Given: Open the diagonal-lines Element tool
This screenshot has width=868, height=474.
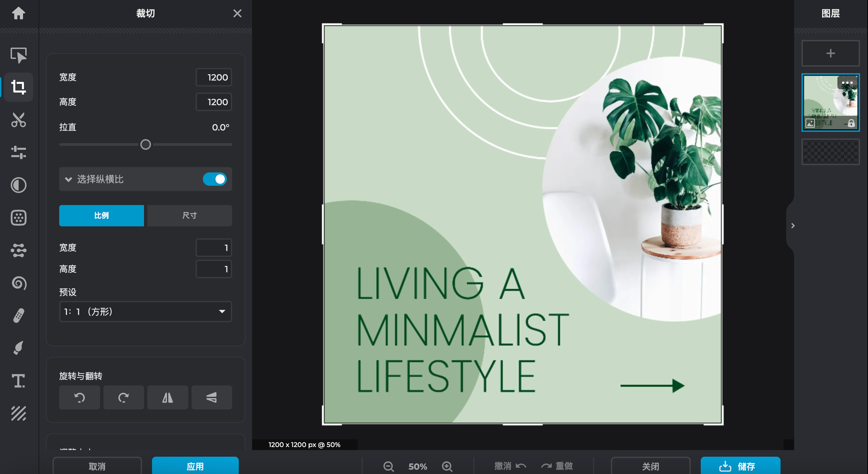Looking at the screenshot, I should pyautogui.click(x=19, y=413).
